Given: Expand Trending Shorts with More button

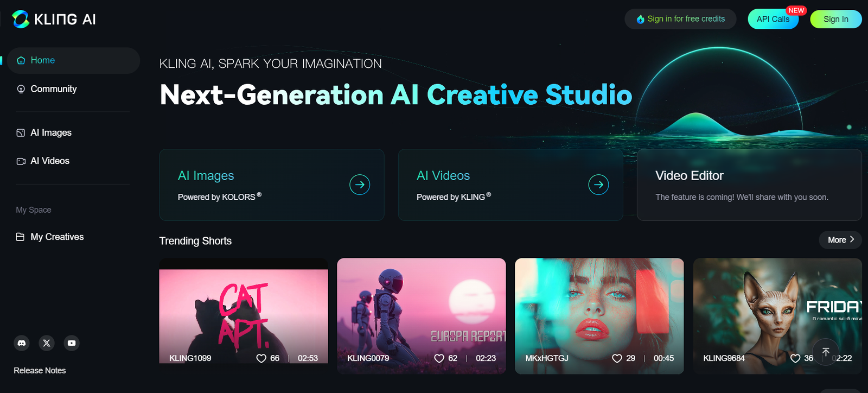Looking at the screenshot, I should (x=840, y=240).
